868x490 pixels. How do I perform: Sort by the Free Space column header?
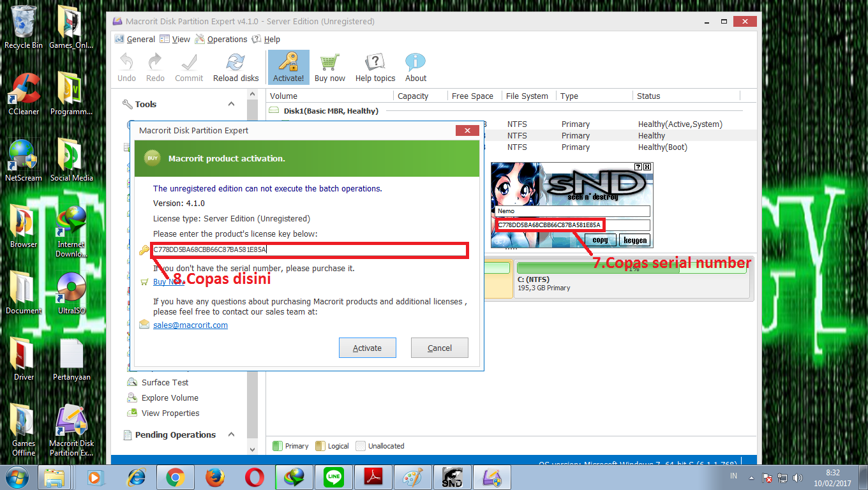coord(474,96)
